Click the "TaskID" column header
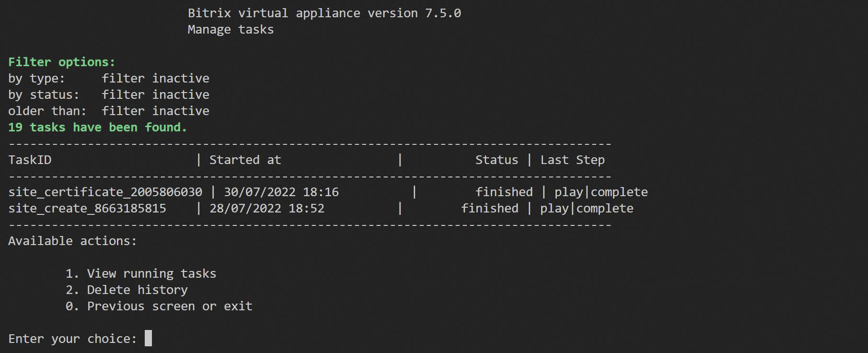The height and width of the screenshot is (353, 868). [x=30, y=160]
